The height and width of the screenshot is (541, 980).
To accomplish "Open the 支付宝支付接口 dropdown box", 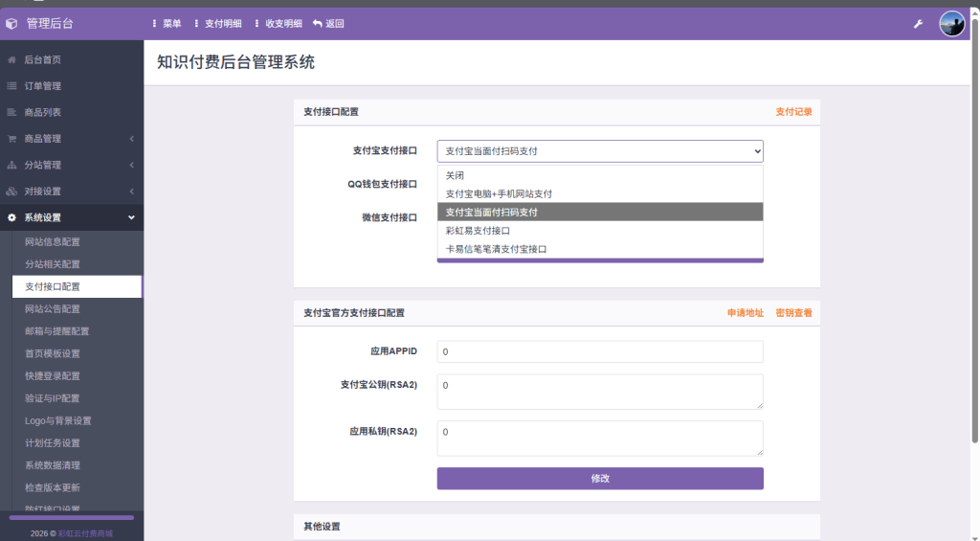I will coord(600,150).
